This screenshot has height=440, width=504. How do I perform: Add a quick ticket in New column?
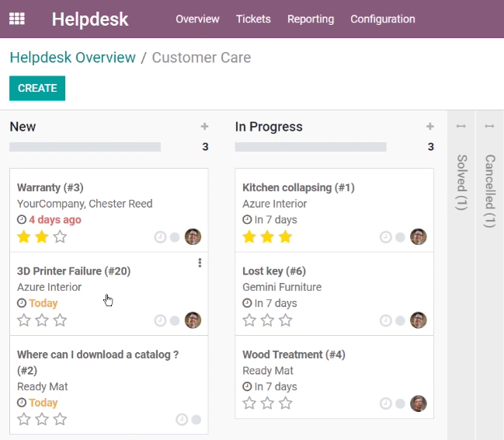coord(204,127)
